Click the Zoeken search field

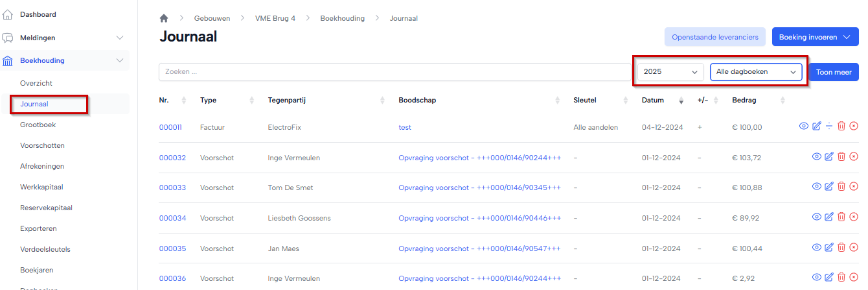394,72
